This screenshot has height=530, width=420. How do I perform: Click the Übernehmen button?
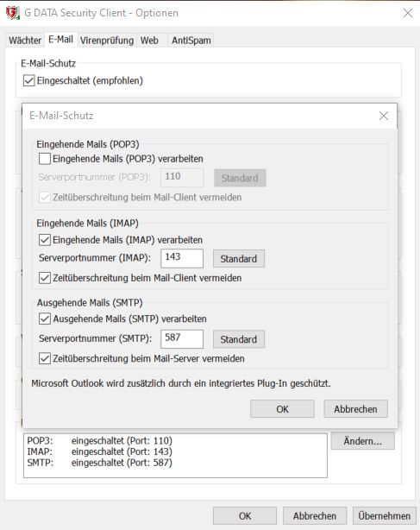(385, 516)
